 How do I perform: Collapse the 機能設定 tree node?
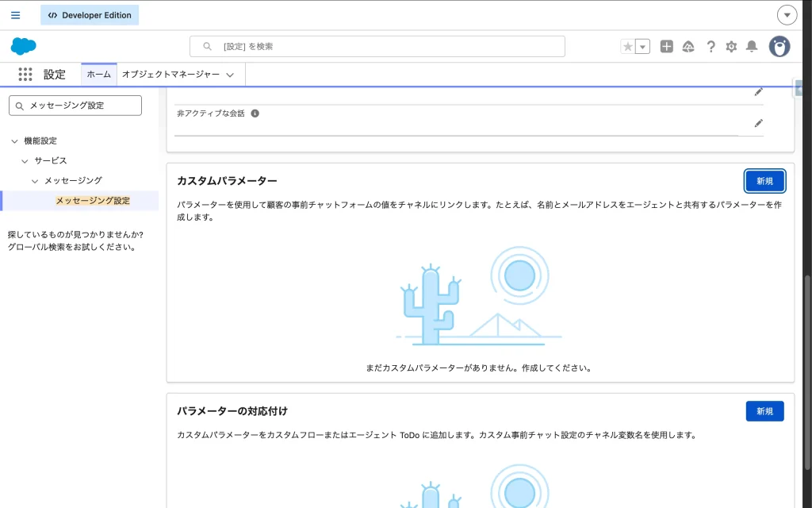coord(14,141)
